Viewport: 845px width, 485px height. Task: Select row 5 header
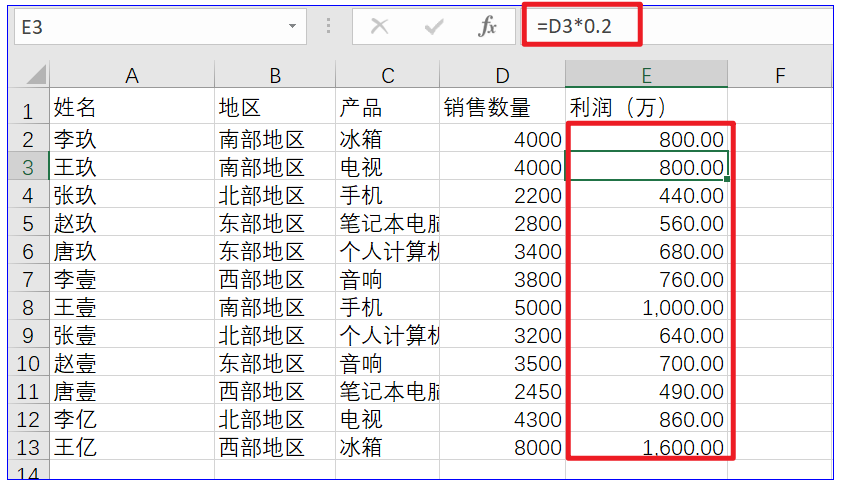point(29,223)
